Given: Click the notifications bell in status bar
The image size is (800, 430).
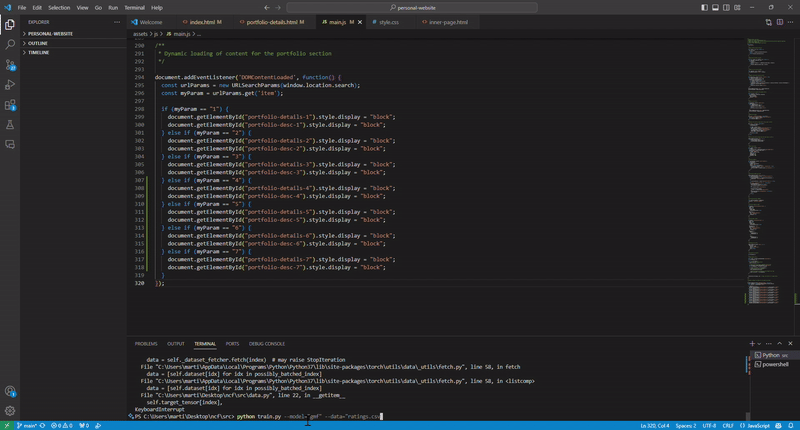Looking at the screenshot, I should (790, 425).
